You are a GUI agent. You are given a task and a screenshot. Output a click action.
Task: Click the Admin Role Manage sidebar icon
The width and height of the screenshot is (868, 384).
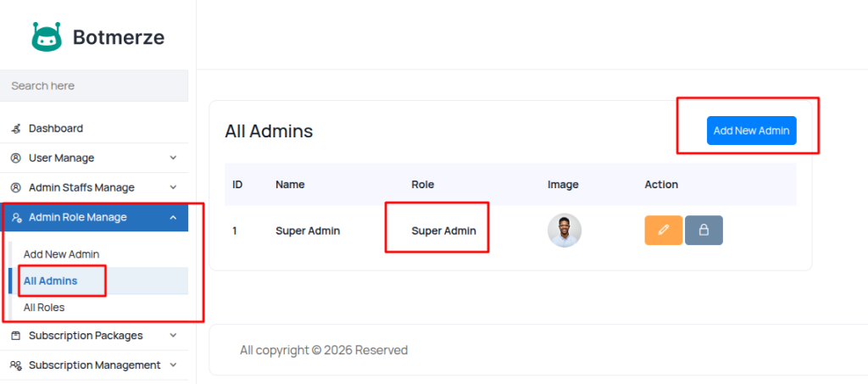pos(16,218)
